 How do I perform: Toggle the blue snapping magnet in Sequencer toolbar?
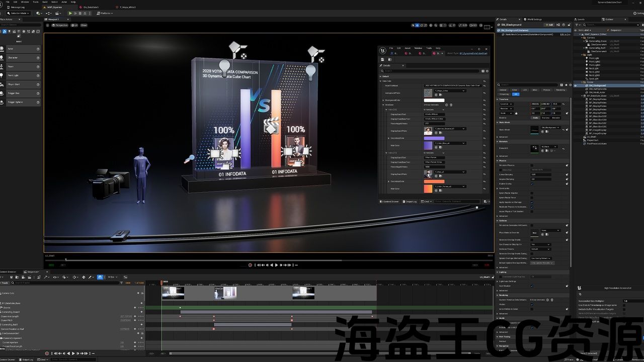pos(100,277)
